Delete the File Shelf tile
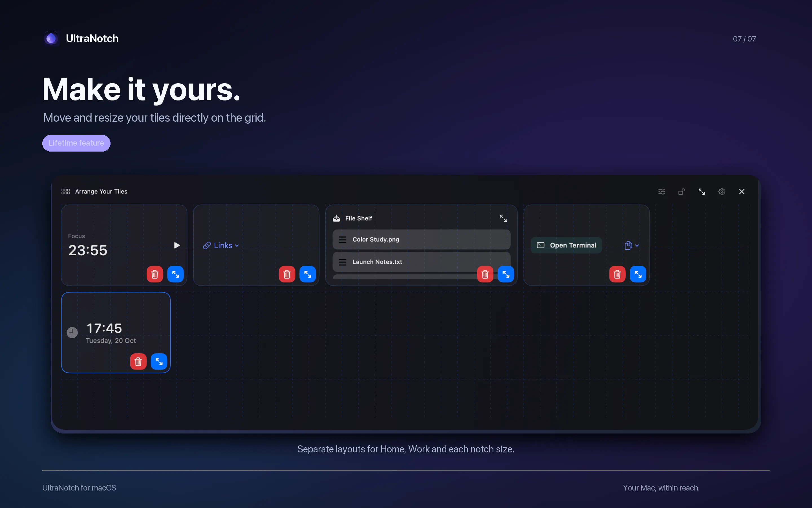 coord(485,274)
